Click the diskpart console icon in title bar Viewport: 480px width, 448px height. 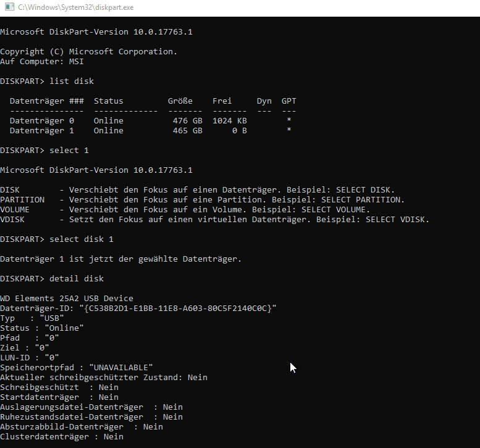[7, 7]
